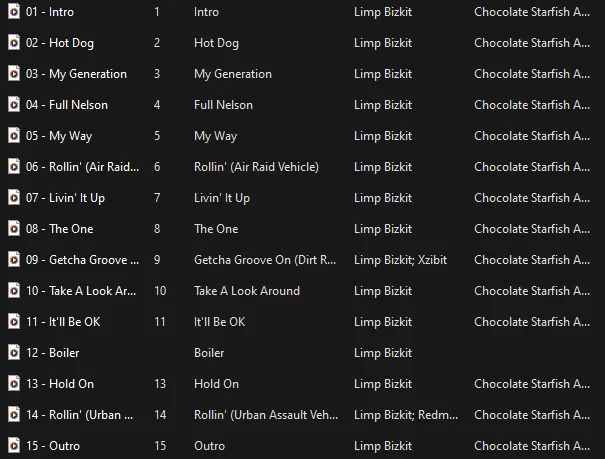605x459 pixels.
Task: Select the file icon for 15 - Outro
Action: [14, 446]
